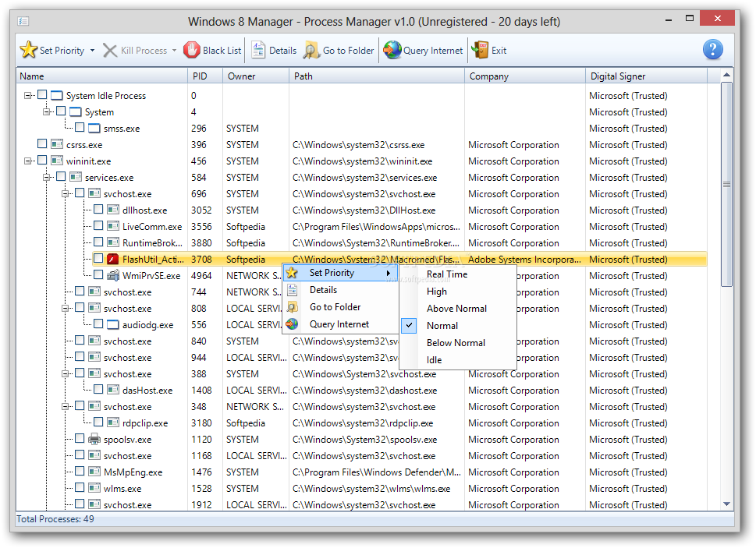Sort by the Path column header
The width and height of the screenshot is (756, 548).
(377, 76)
